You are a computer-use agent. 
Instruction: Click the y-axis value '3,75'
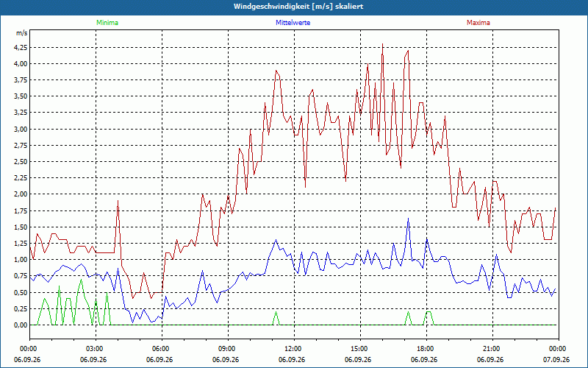click(x=21, y=80)
